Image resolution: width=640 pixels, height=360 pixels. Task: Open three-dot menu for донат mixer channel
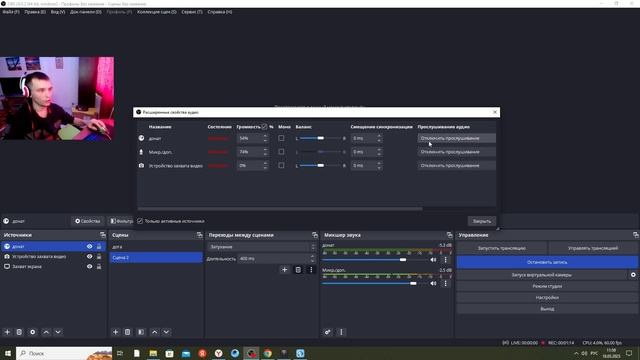pos(445,260)
